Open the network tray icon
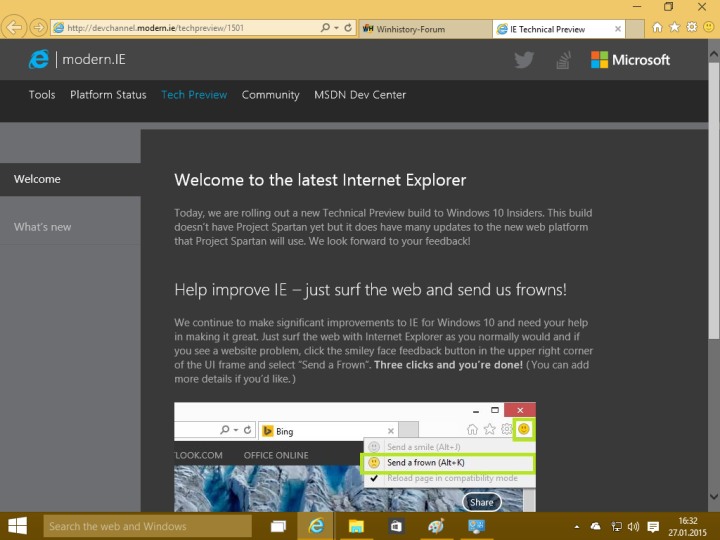 616,527
